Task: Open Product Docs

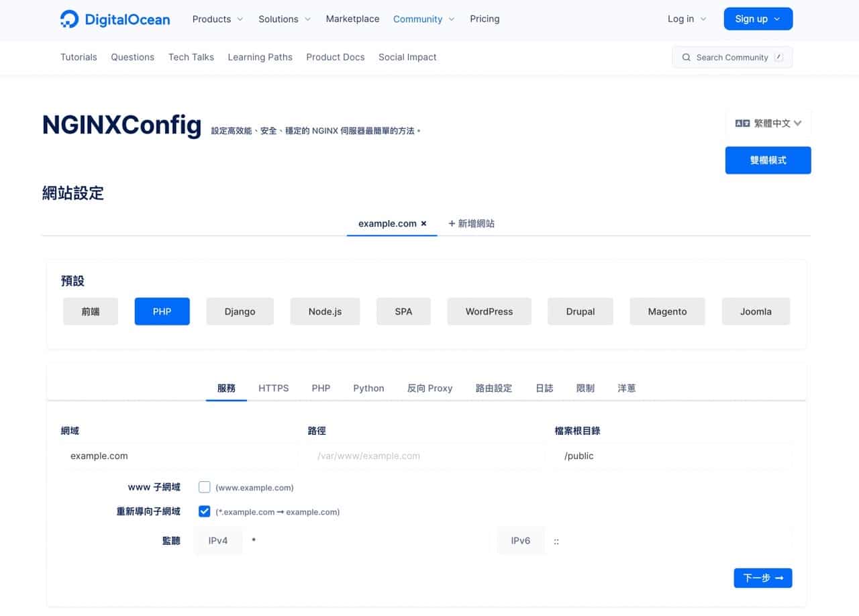Action: (336, 57)
